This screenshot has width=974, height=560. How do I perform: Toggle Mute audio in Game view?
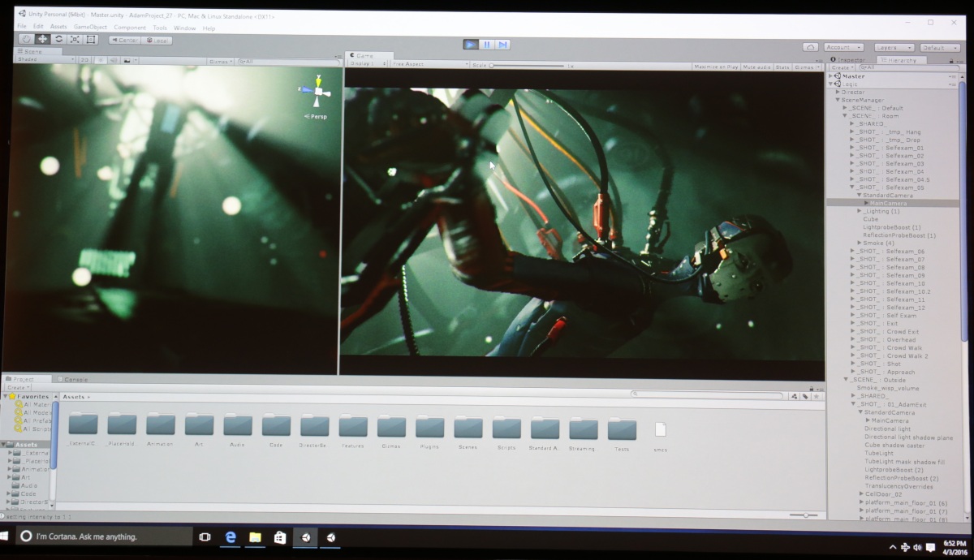757,67
